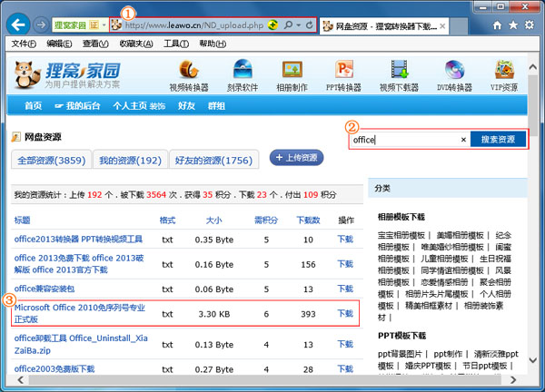This screenshot has height=392, width=545.
Task: Go to 首页 in blue nav bar
Action: (33, 105)
